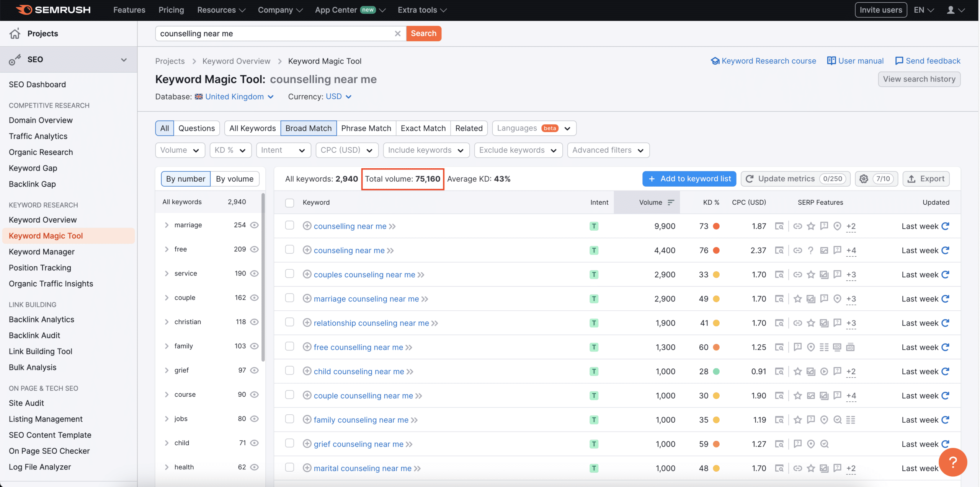The image size is (980, 487).
Task: Select the Exact Match tab
Action: point(423,128)
